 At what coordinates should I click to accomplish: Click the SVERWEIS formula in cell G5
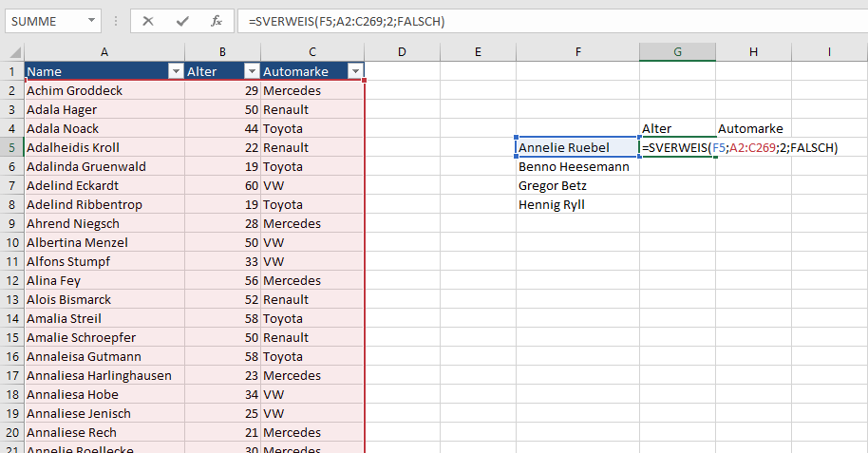[740, 148]
